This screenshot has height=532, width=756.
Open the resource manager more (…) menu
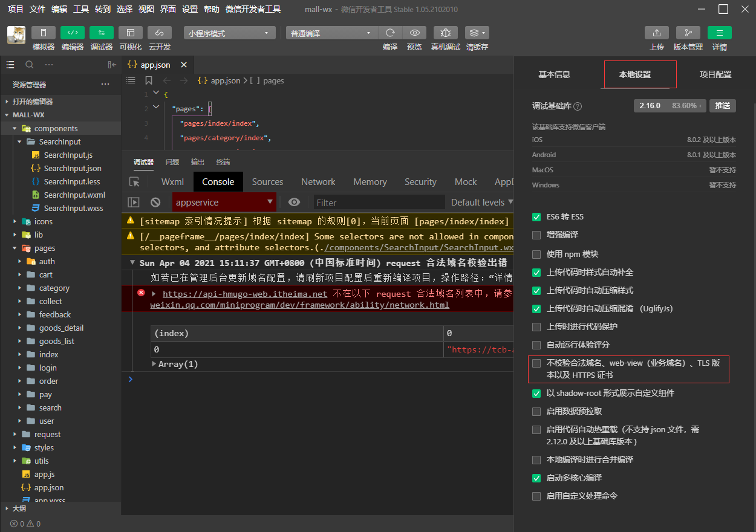(x=105, y=85)
